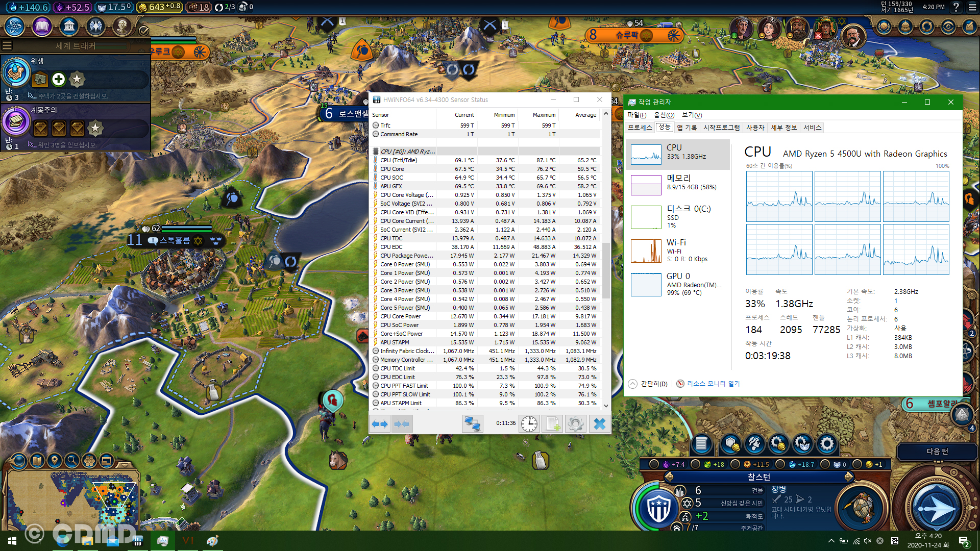Screen dimensions: 980x551
Task: Open the city Manage Citizens head icon
Action: click(754, 444)
